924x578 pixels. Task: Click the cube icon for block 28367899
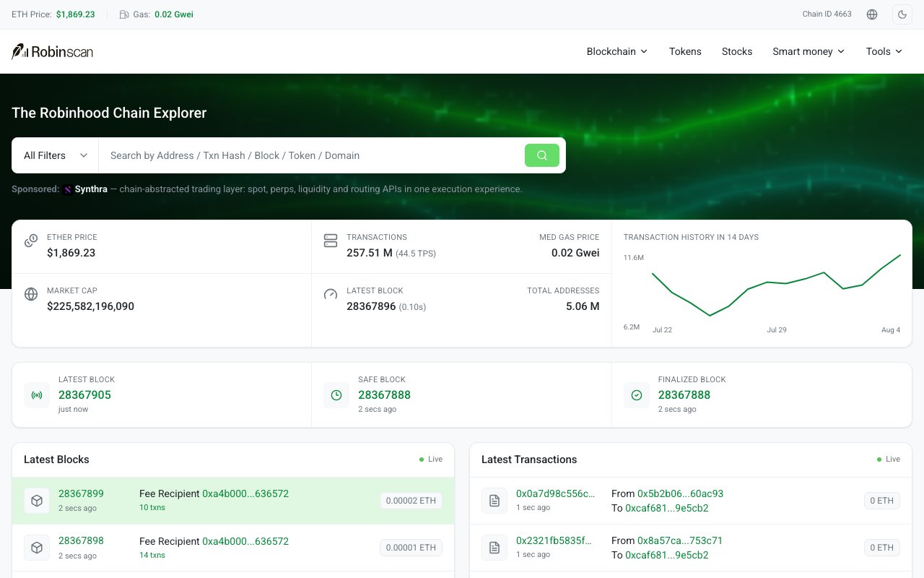tap(37, 501)
